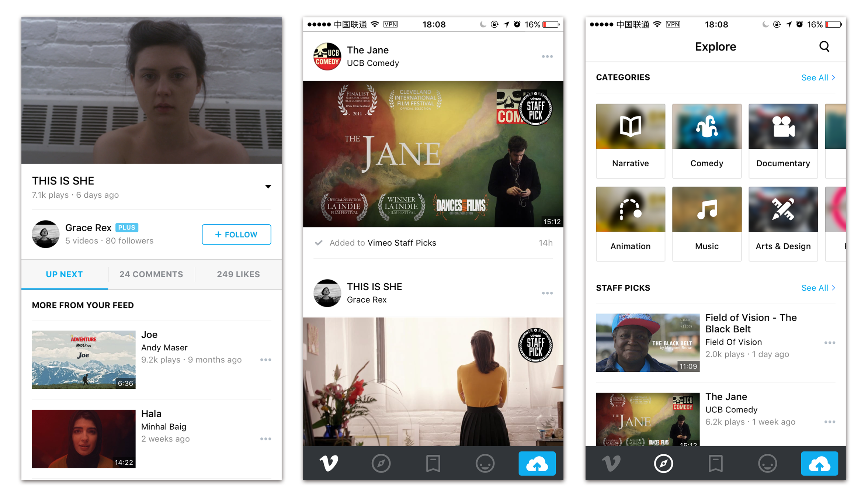This screenshot has height=492, width=868.
Task: Open more options for Joe video
Action: click(265, 360)
